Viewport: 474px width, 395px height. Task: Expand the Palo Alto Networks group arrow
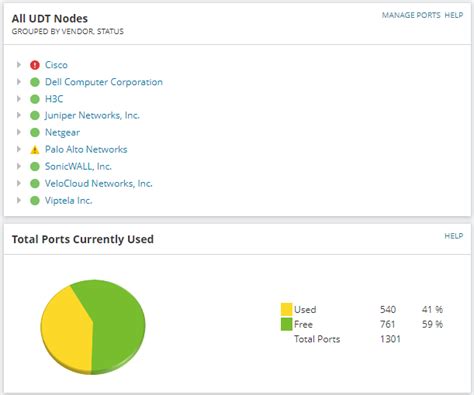[19, 149]
